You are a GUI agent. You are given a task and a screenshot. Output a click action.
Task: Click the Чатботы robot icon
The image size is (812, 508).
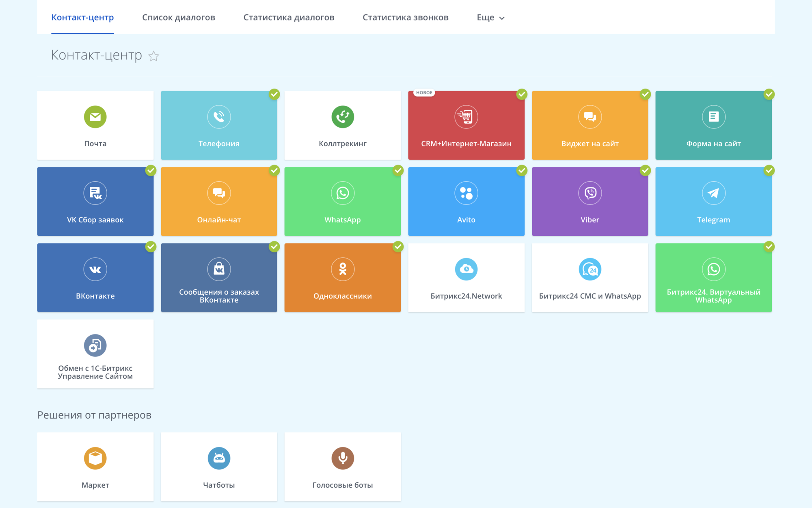[x=219, y=458]
